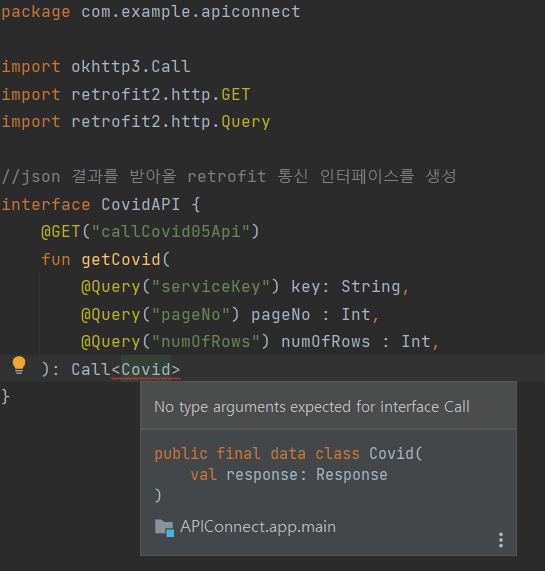Click the interface keyword
Screen dimensions: 545x571
[x=46, y=204]
